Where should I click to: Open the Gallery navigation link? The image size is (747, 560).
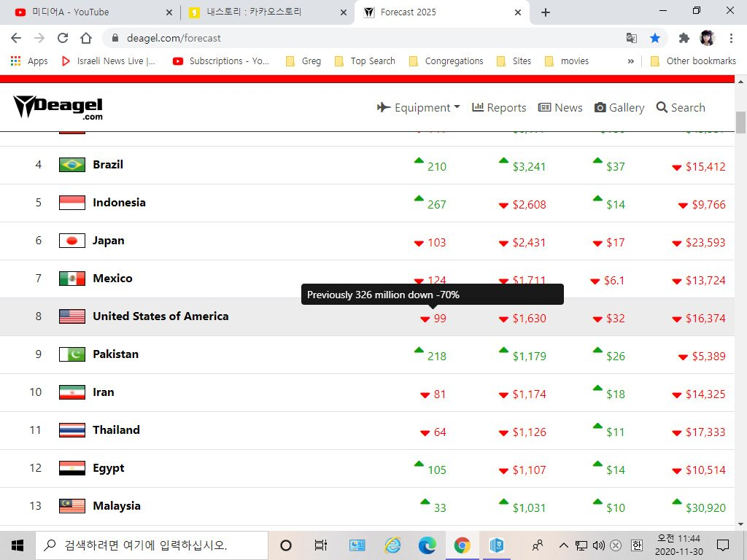coord(619,107)
